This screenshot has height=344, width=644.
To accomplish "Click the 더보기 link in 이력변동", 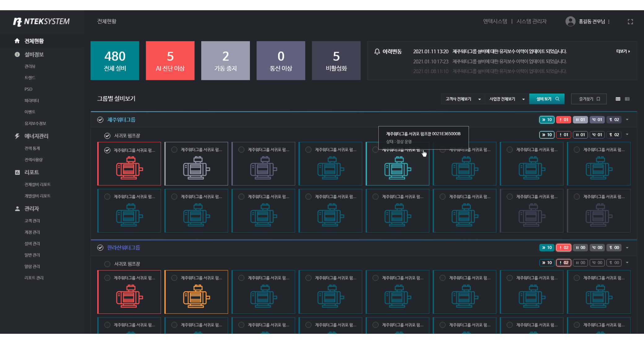I will coord(623,51).
